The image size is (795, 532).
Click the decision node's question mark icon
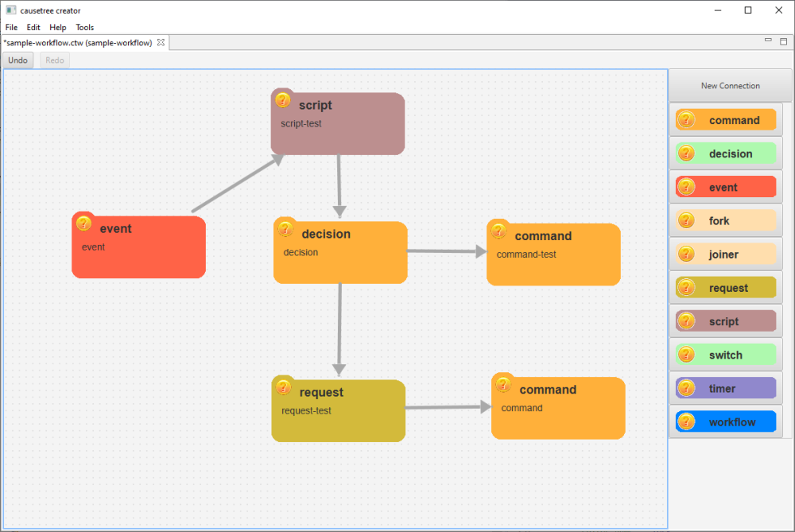(285, 229)
